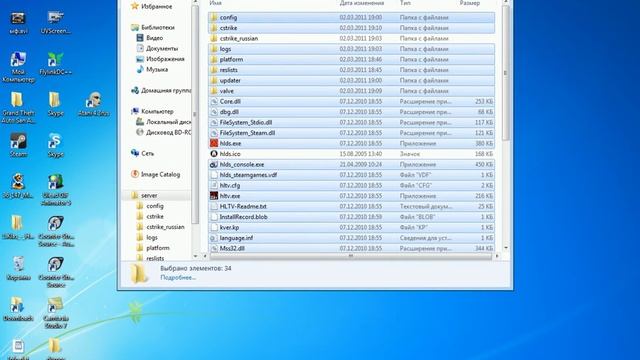
Task: Select FileSystem_Steam.dll file
Action: [351, 133]
